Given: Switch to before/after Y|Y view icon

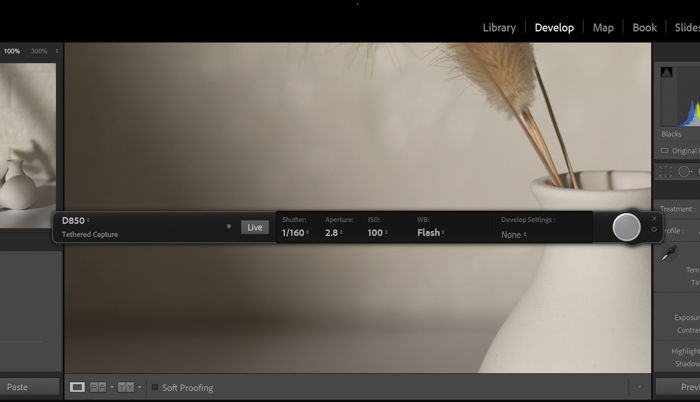Looking at the screenshot, I should (x=126, y=387).
